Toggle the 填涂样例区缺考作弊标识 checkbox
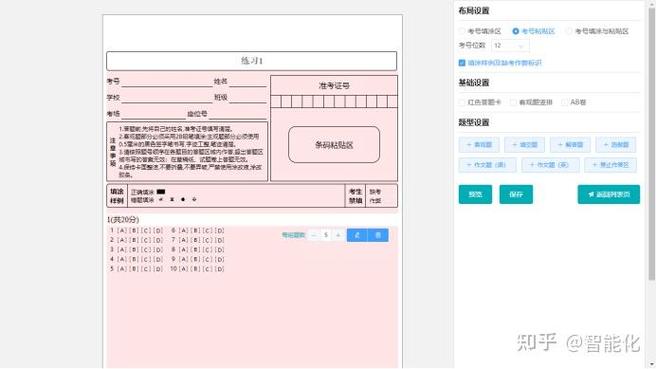 [x=462, y=63]
